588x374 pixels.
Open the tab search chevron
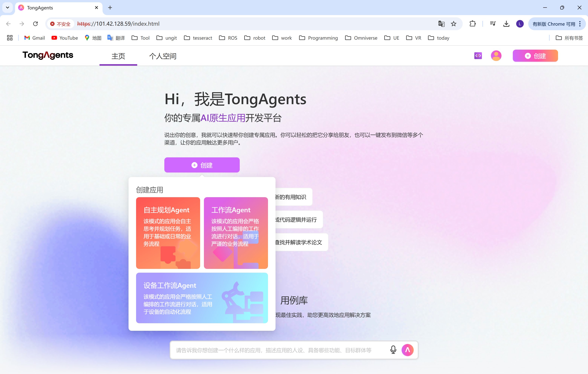[x=7, y=8]
